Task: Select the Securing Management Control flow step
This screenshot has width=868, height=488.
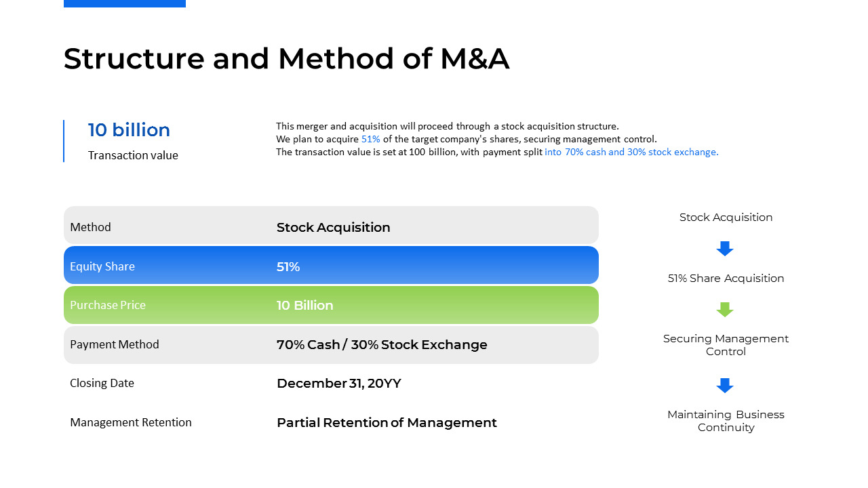Action: tap(726, 345)
